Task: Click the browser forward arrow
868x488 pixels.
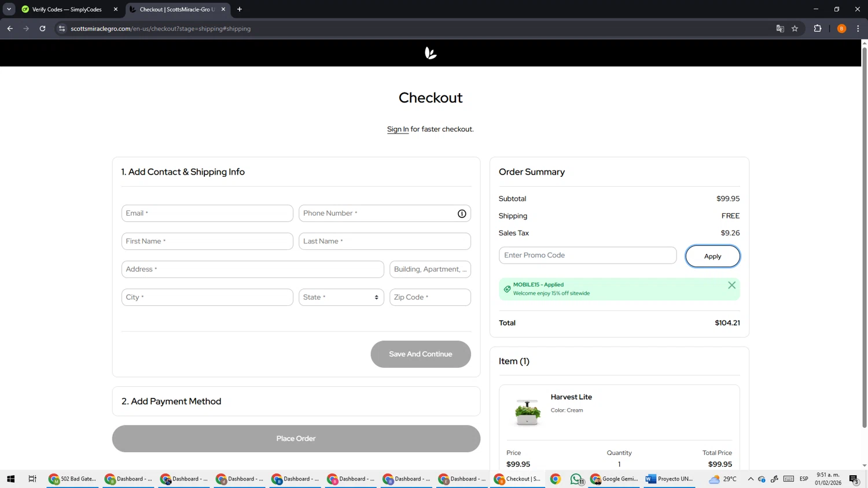Action: tap(26, 28)
